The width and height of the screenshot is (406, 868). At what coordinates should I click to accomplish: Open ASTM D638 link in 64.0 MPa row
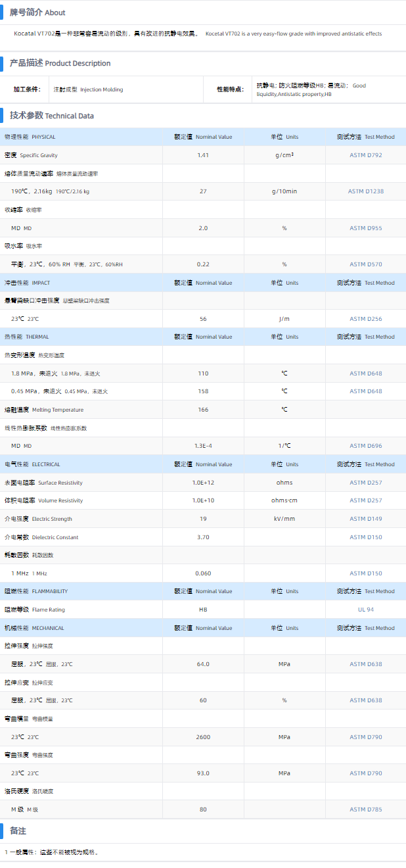coord(365,664)
